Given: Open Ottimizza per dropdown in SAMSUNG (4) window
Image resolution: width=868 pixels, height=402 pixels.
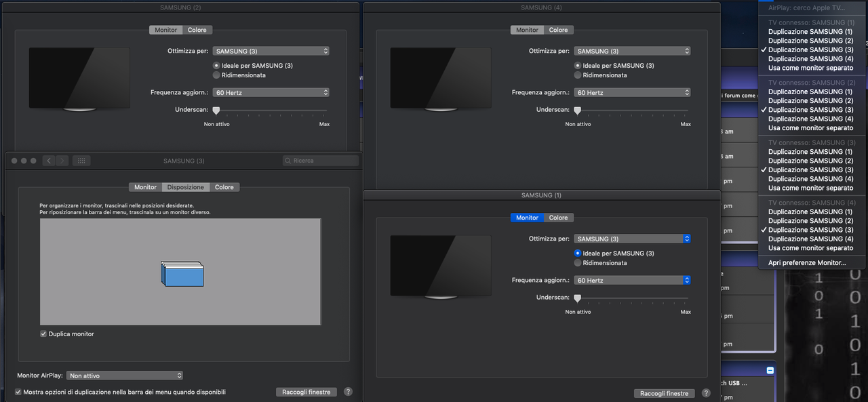Looking at the screenshot, I should 632,51.
